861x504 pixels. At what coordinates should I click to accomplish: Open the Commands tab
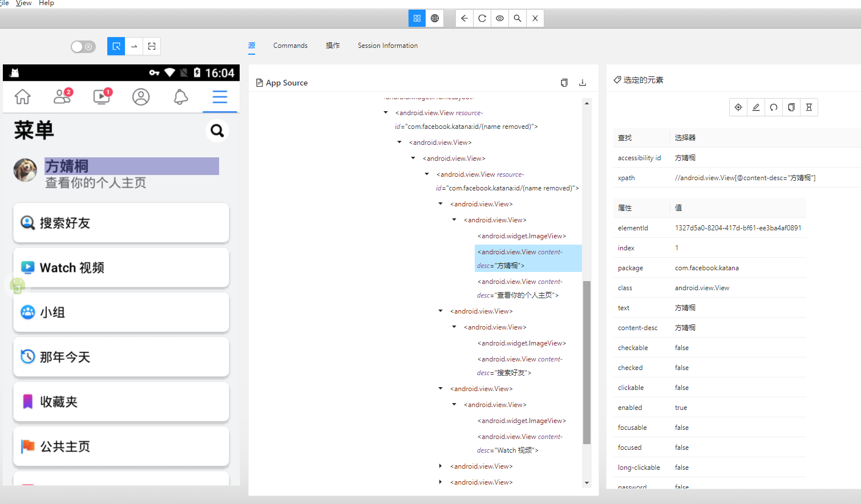[x=290, y=46]
